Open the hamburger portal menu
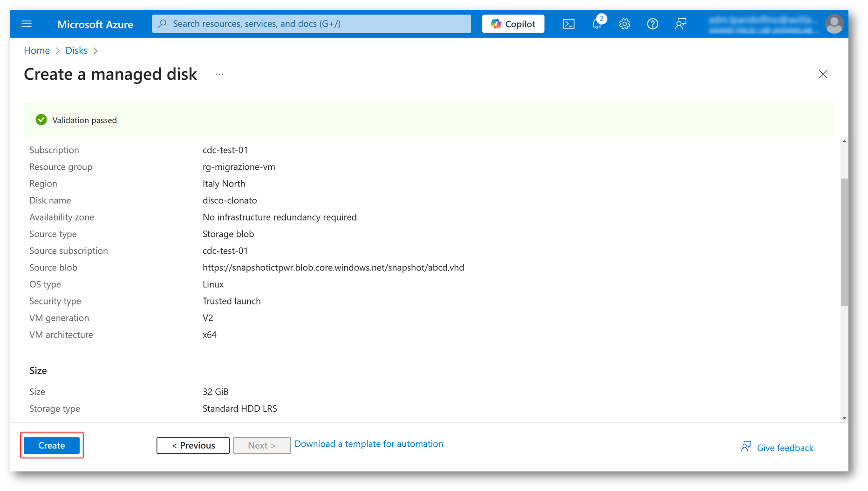Screen dimensions: 868x491 point(27,24)
